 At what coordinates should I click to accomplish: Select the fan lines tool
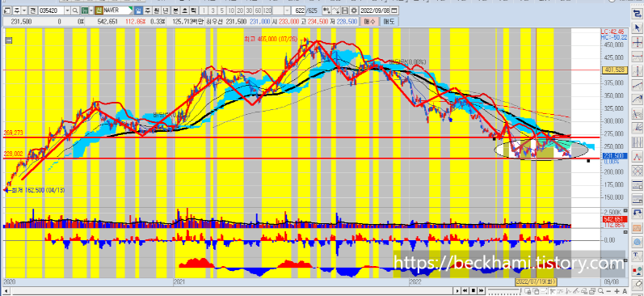637,127
